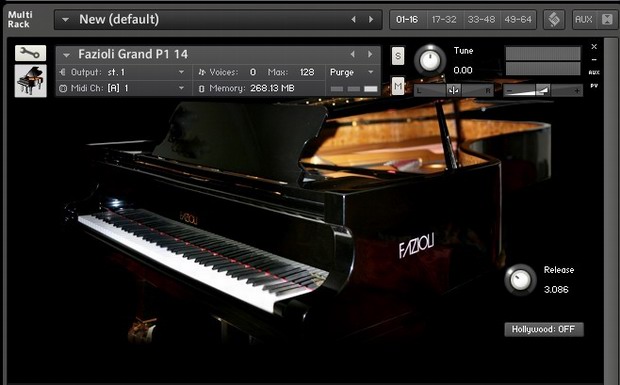Screen dimensions: 620x385
Task: Mute the instrument with M button
Action: (398, 86)
